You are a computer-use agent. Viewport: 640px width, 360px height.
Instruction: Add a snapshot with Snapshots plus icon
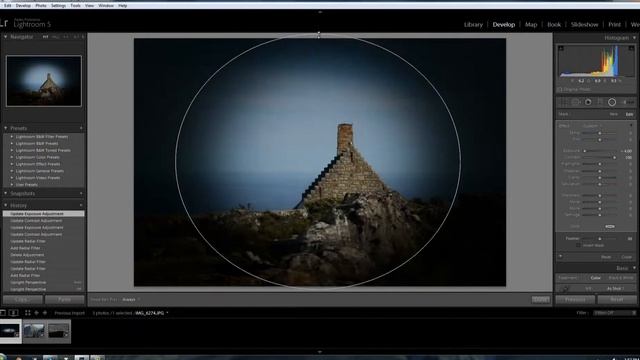click(81, 193)
